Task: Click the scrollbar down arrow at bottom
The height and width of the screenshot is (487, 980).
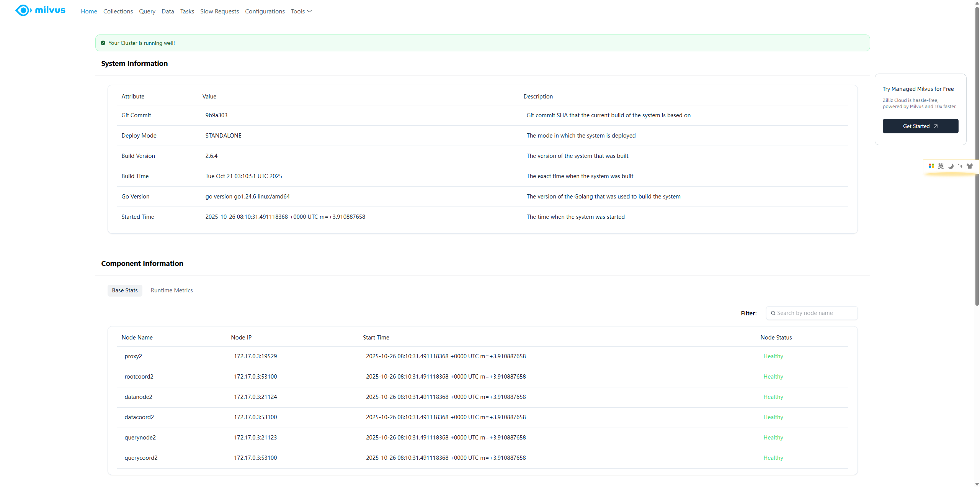Action: [977, 484]
